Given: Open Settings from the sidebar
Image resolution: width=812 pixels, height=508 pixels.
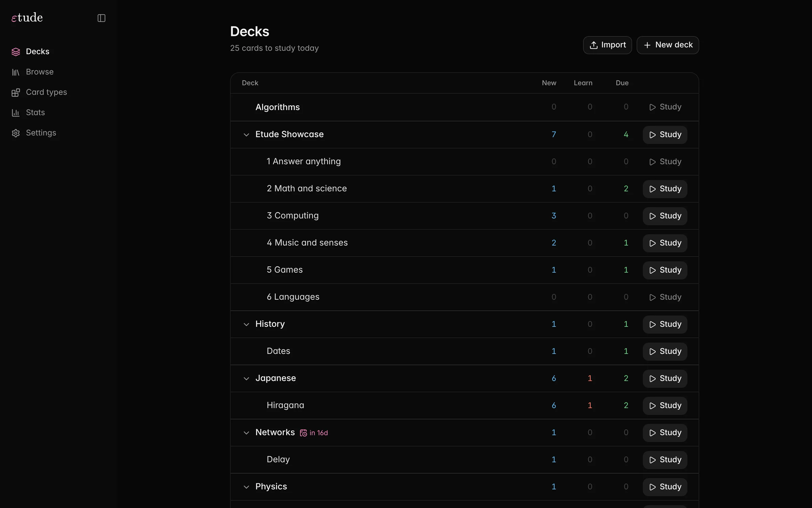Looking at the screenshot, I should coord(59,133).
